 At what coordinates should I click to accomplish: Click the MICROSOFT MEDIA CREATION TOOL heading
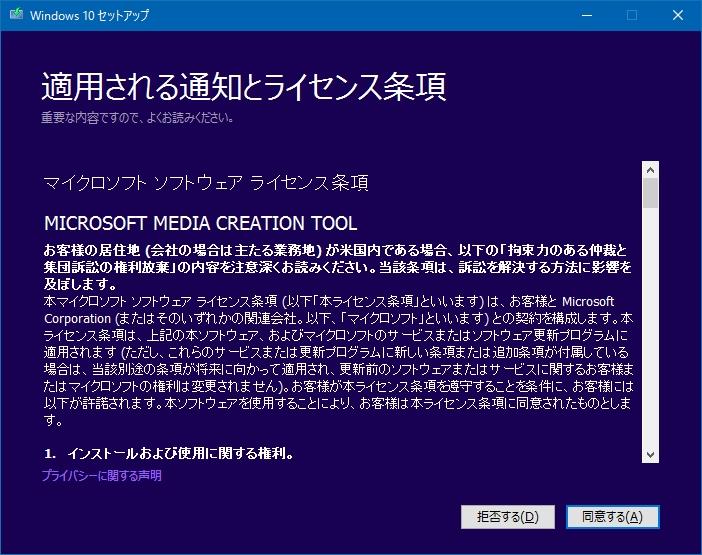[201, 223]
